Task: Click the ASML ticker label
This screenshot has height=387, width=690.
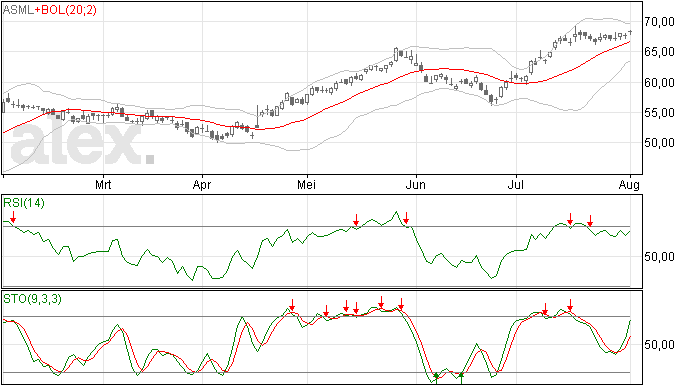Action: click(18, 10)
